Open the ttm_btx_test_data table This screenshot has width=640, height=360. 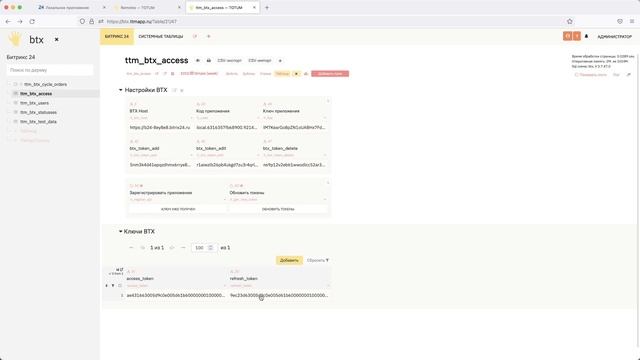38,122
